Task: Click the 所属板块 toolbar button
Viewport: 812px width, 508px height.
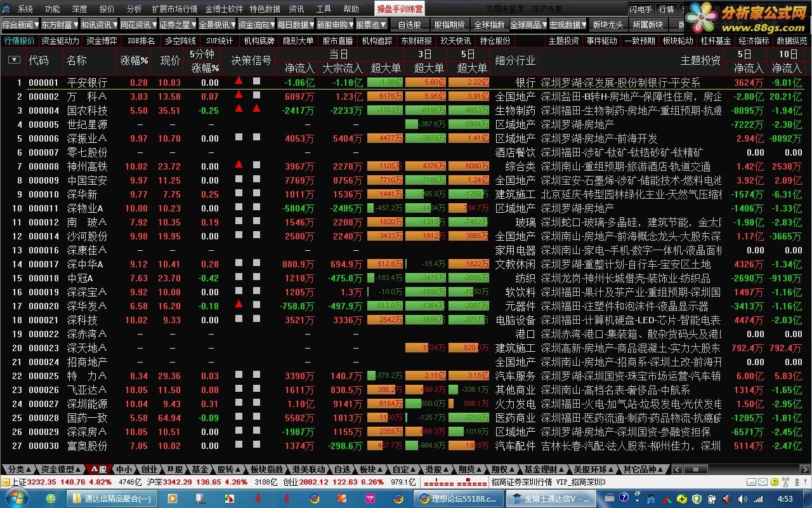Action: click(x=648, y=25)
